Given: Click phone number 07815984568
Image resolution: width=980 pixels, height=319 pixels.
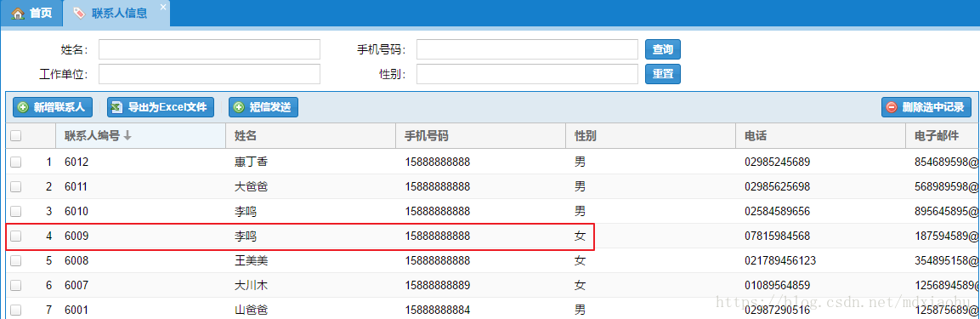Looking at the screenshot, I should pyautogui.click(x=777, y=236).
